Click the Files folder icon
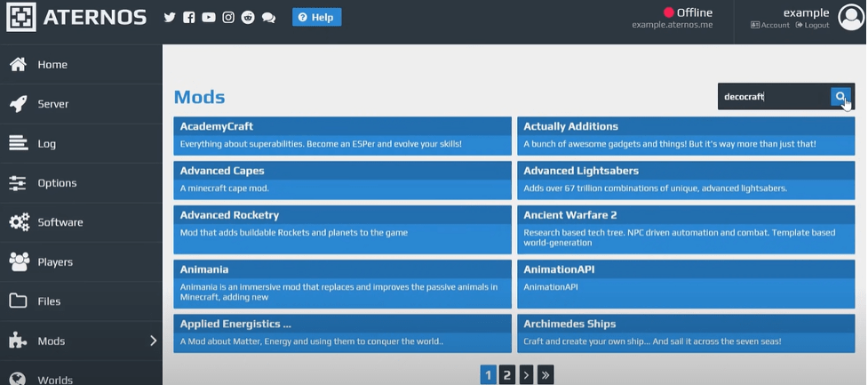Screen dimensions: 868x385 [x=19, y=301]
